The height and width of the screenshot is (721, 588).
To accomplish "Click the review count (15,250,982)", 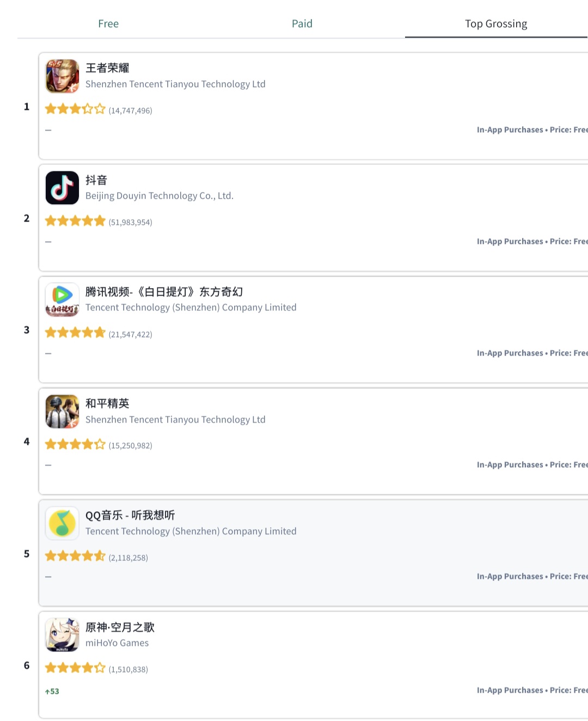I will (131, 445).
